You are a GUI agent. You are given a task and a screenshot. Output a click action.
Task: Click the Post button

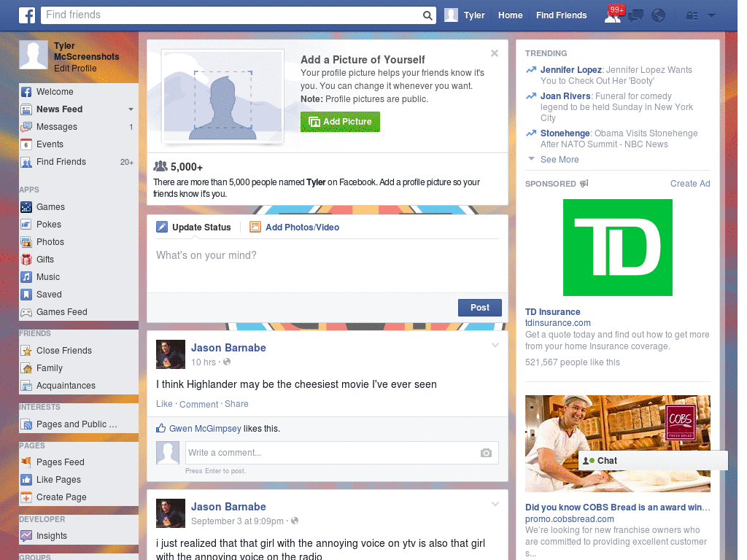coord(480,308)
